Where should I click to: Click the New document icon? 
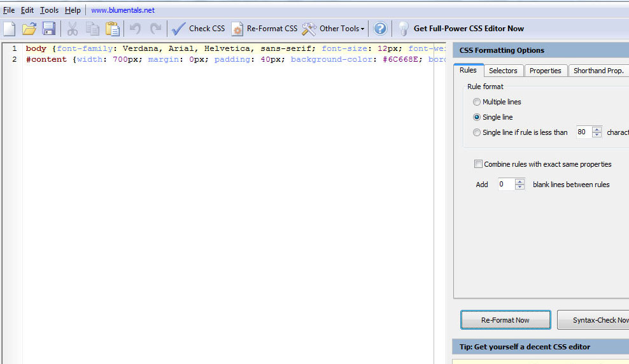(x=10, y=29)
